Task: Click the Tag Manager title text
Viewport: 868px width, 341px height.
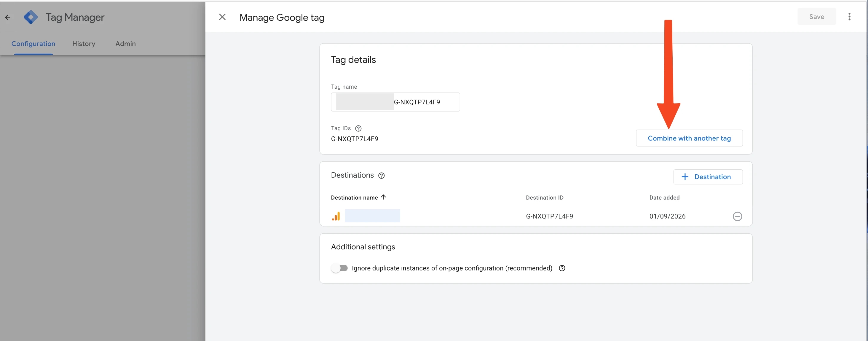Action: click(75, 17)
